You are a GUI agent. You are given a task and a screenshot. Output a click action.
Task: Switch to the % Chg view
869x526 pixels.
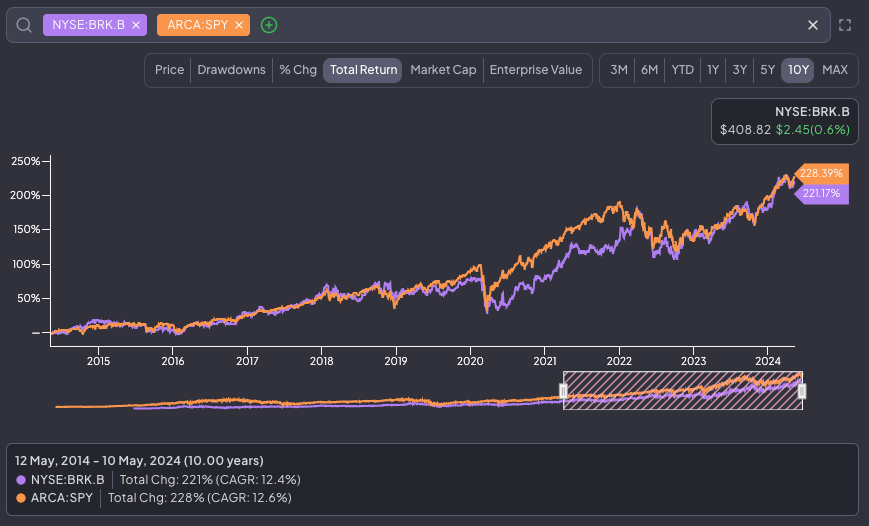click(x=298, y=70)
